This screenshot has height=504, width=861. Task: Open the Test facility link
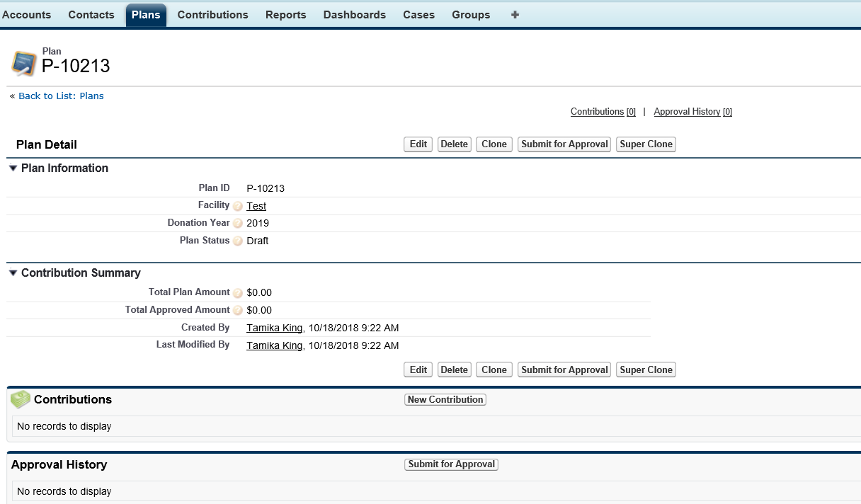256,206
